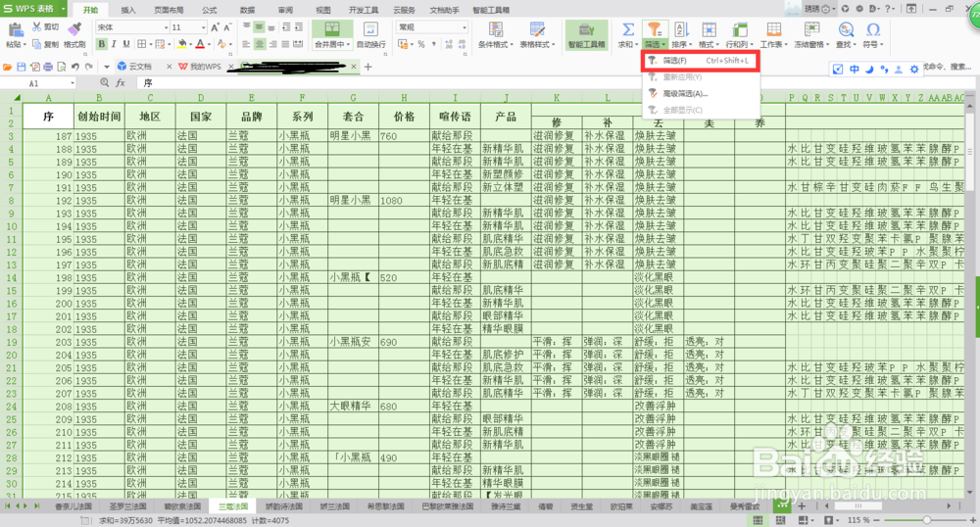
Task: Choose 高级筛选(A)... from the filter menu
Action: [x=701, y=93]
